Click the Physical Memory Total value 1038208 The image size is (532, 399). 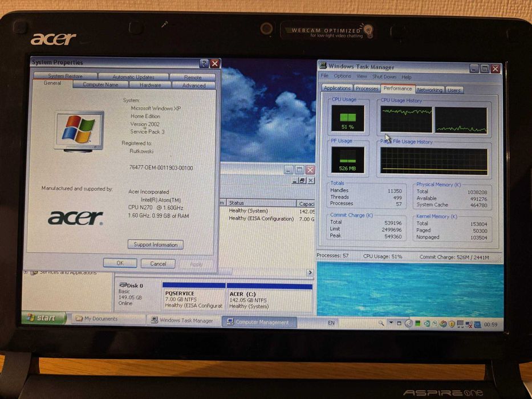point(477,192)
